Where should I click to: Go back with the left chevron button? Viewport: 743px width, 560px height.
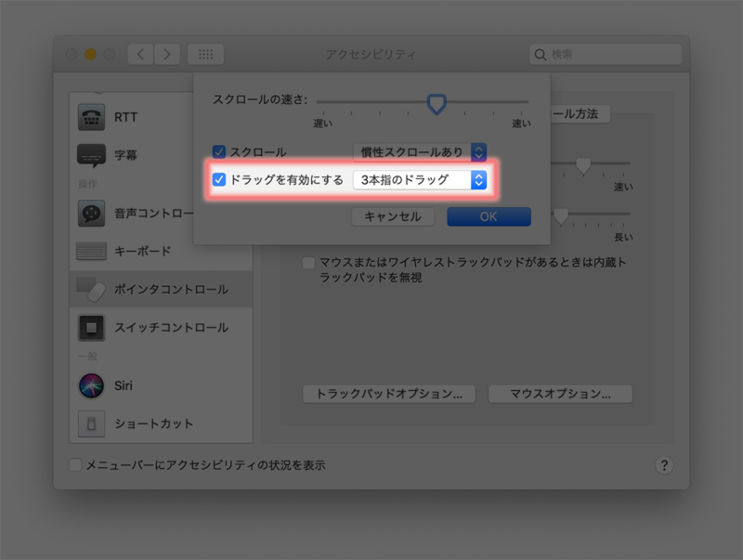140,54
